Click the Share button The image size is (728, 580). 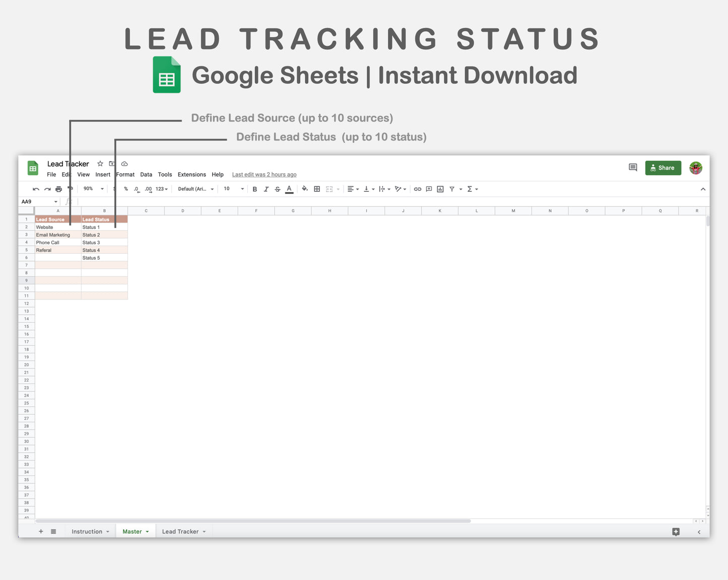pyautogui.click(x=663, y=168)
